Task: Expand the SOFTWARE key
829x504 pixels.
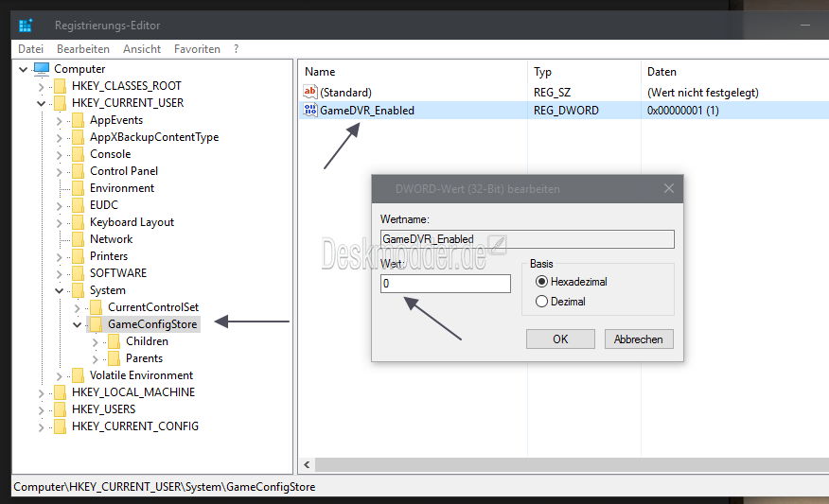Action: tap(60, 274)
